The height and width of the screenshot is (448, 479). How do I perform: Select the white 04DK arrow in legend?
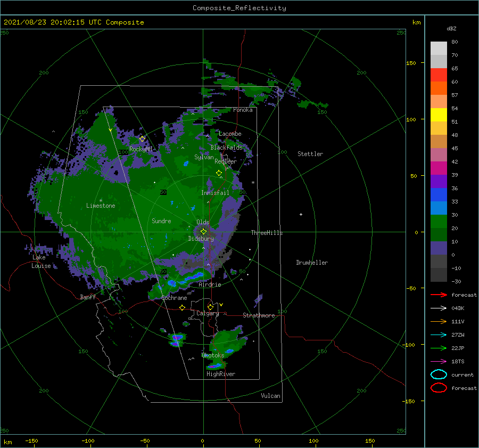439,308
